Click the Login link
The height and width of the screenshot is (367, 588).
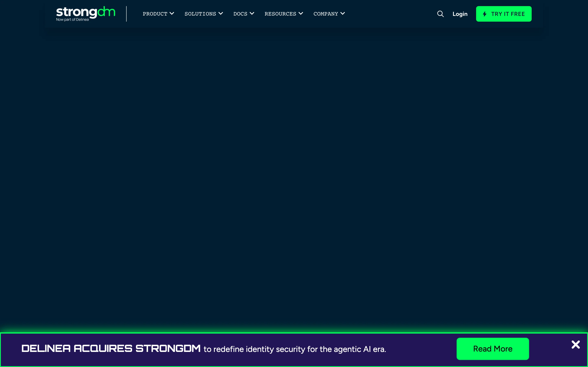[x=460, y=14]
